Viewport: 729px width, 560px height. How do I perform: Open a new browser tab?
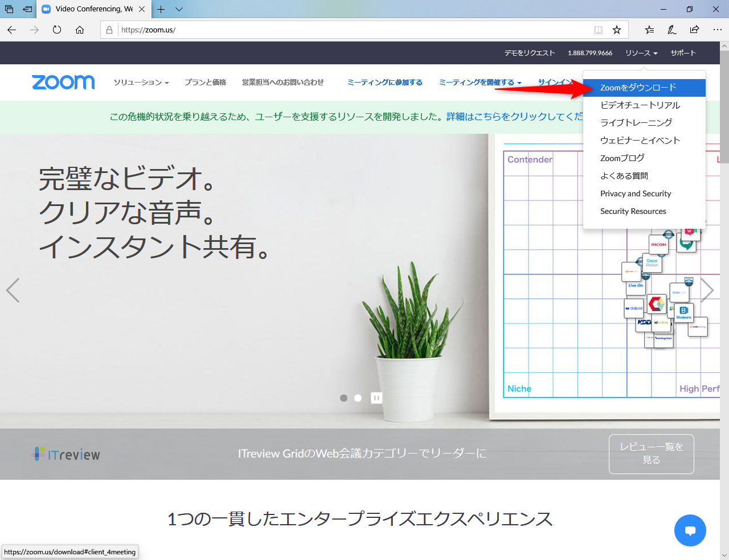point(161,9)
